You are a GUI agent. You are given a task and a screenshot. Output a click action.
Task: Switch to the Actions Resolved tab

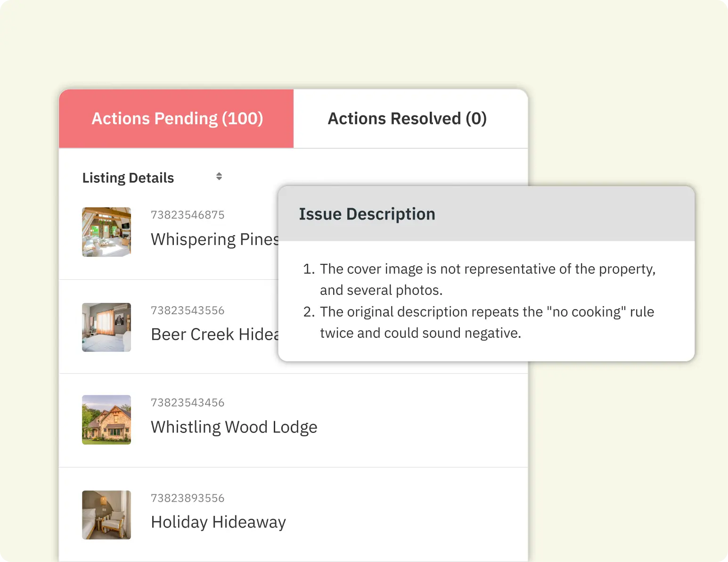point(407,118)
